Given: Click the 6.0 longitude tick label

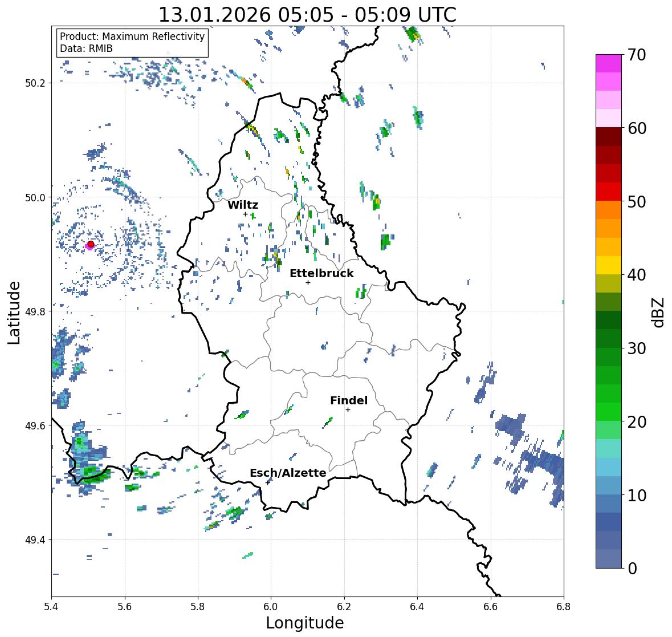Looking at the screenshot, I should (271, 607).
